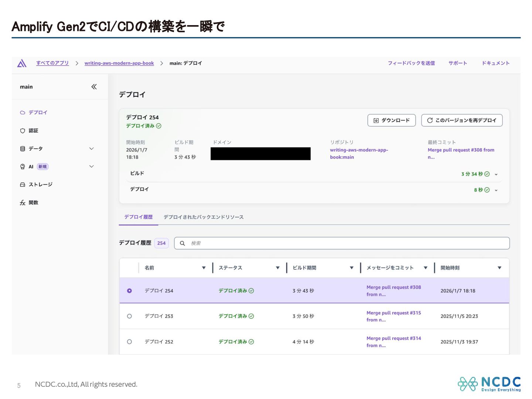Click the search magnifier icon in the history search box
The image size is (532, 399).
182,243
